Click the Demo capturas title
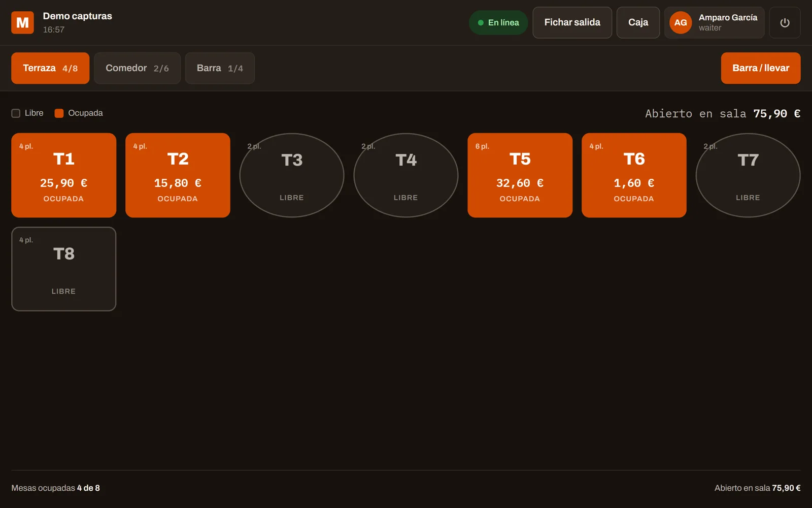This screenshot has height=508, width=812. tap(77, 16)
